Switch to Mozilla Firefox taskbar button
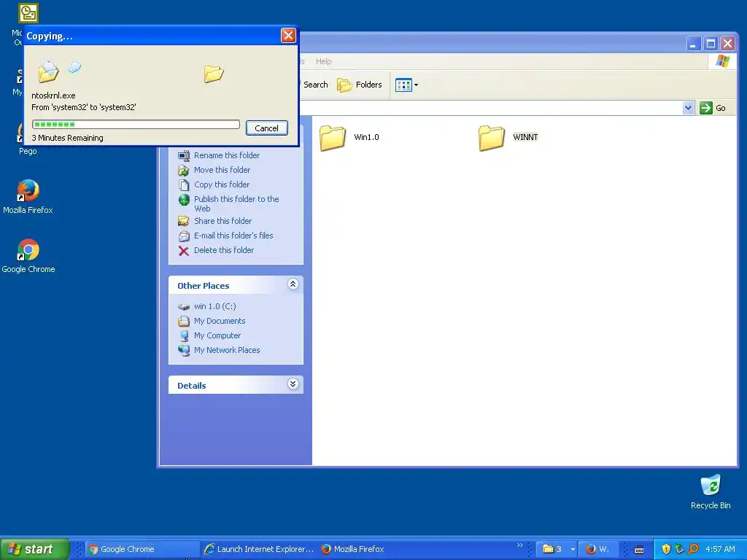747x560 pixels. click(x=352, y=549)
